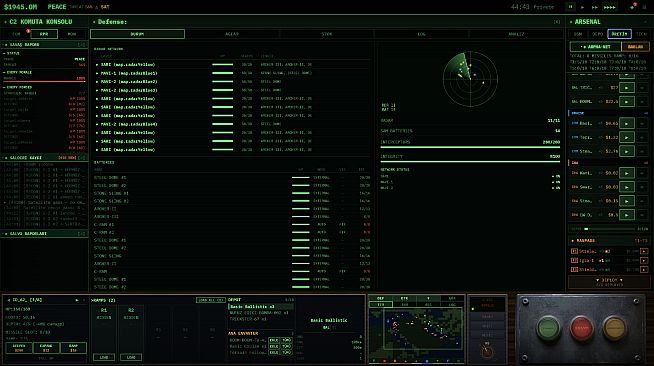The height and width of the screenshot is (366, 654).
Task: Pause the game with the pause icon
Action: (571, 7)
